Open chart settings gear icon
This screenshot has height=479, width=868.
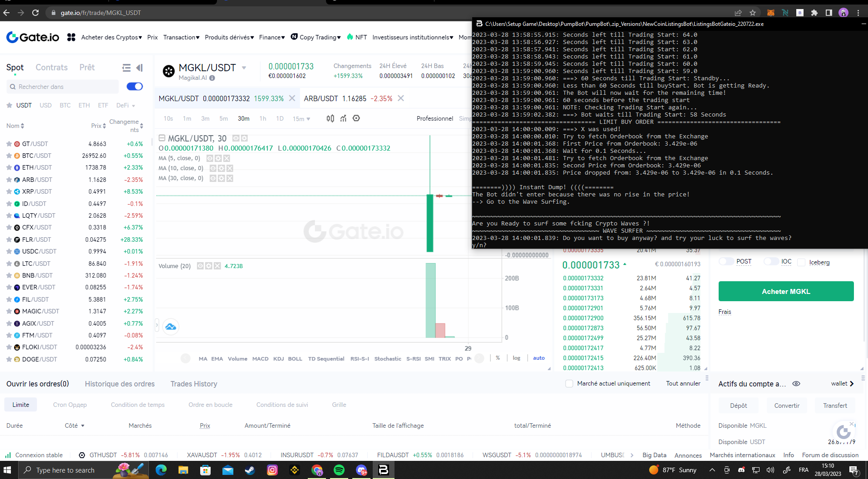[356, 118]
